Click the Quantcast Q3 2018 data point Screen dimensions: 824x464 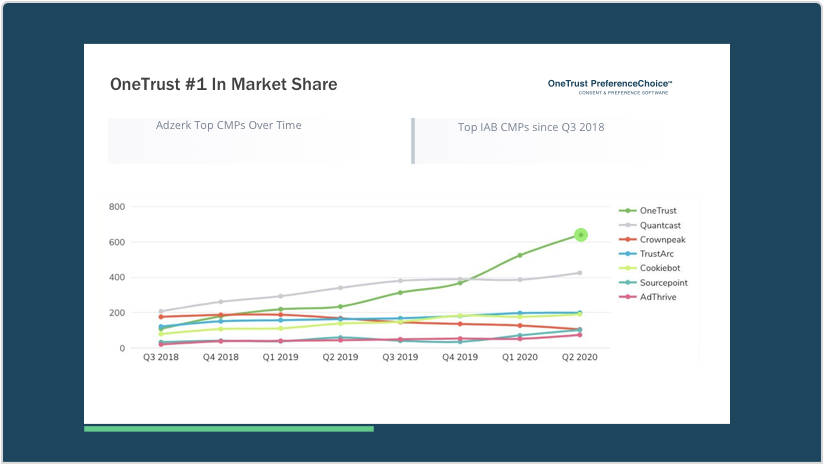(161, 312)
